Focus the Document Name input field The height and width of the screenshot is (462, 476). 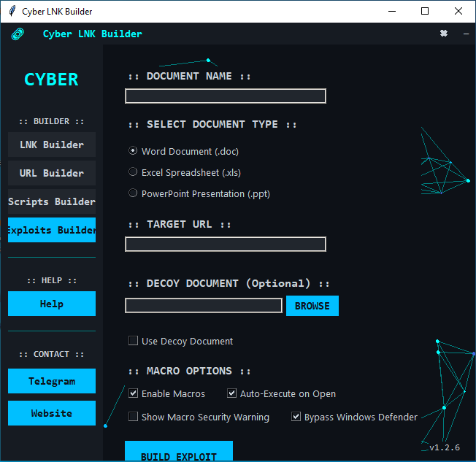[226, 96]
